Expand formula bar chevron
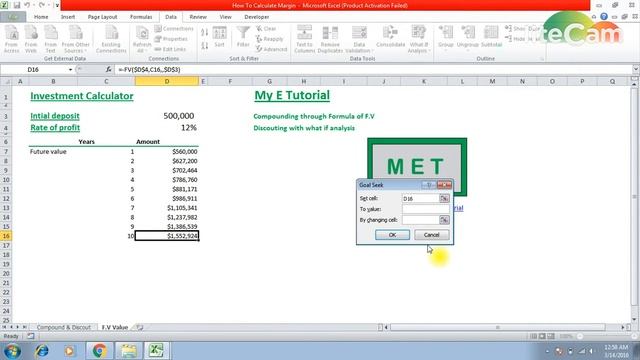The image size is (640, 360). tap(636, 70)
